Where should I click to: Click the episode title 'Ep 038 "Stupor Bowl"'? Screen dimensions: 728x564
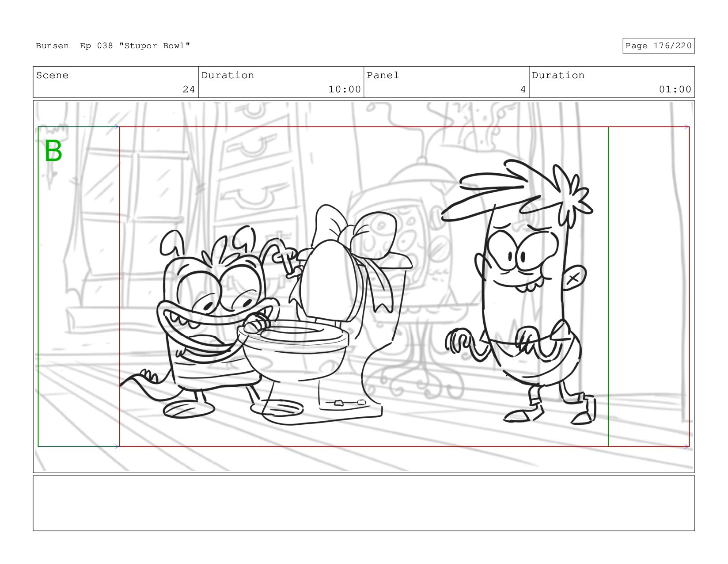coord(135,46)
